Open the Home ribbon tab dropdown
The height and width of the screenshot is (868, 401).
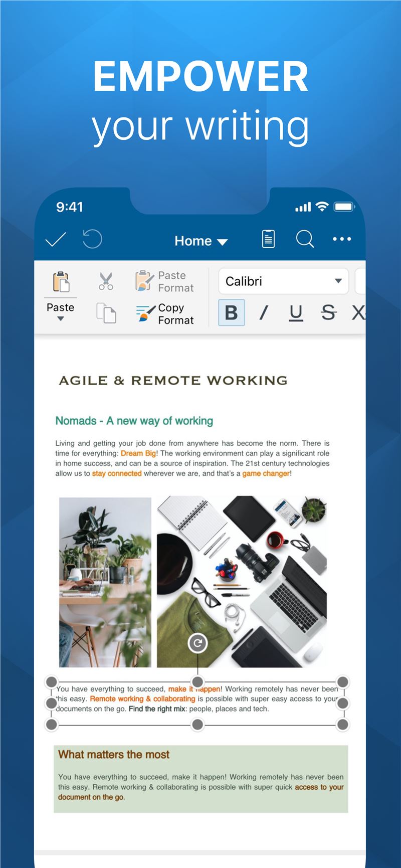click(x=201, y=241)
